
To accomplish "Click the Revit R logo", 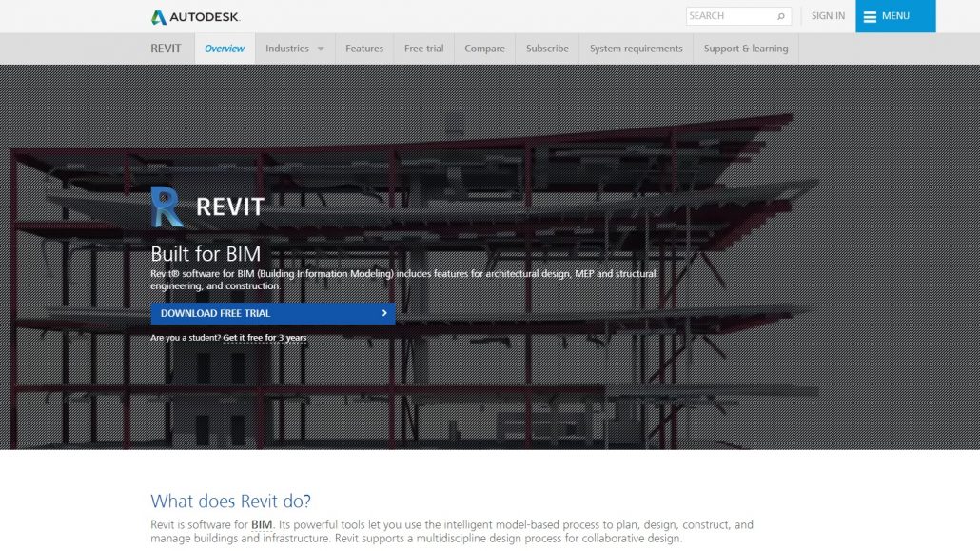I will coord(167,207).
